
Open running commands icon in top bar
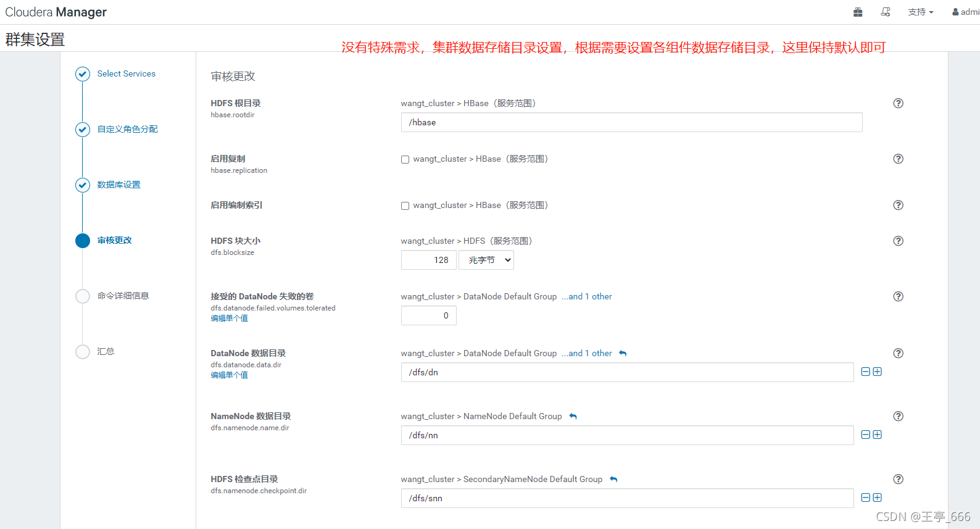pyautogui.click(x=886, y=12)
